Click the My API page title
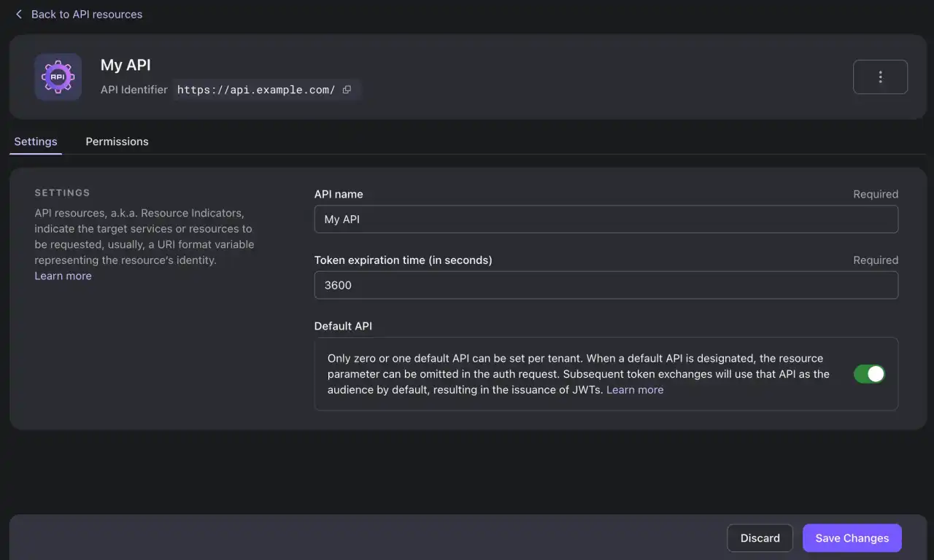Viewport: 934px width, 560px height. tap(126, 65)
